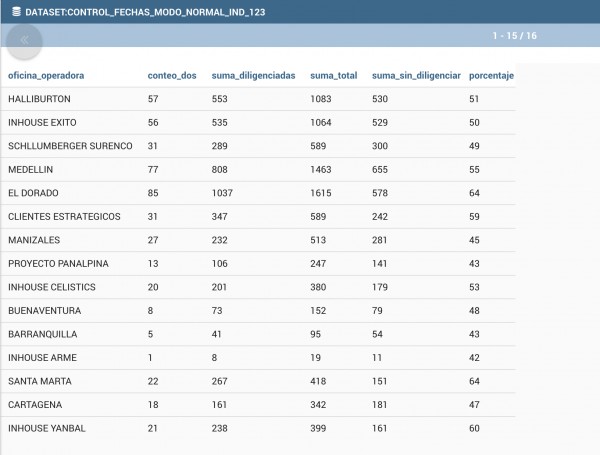
Task: Select the CLIENTES ESTRATEGICOS row
Action: [x=258, y=217]
